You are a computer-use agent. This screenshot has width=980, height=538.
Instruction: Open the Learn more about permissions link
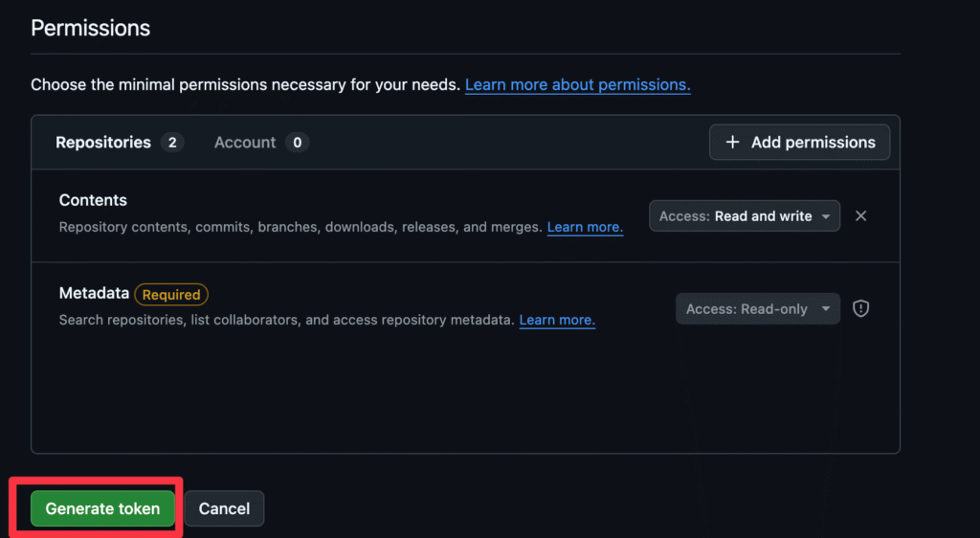coord(577,84)
